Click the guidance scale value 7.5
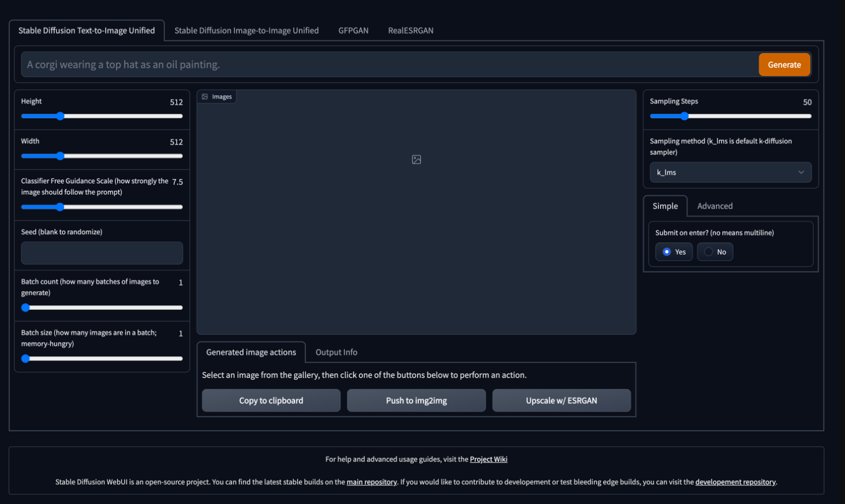 tap(177, 182)
